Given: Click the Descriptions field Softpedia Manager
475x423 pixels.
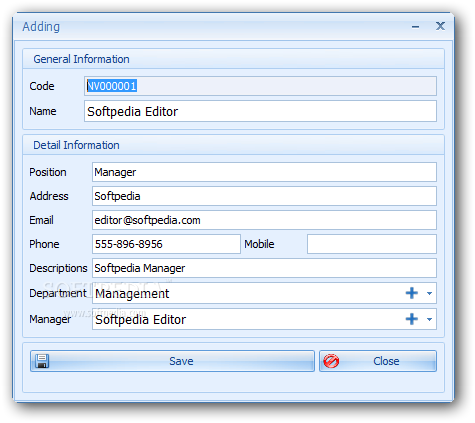Looking at the screenshot, I should click(x=264, y=268).
